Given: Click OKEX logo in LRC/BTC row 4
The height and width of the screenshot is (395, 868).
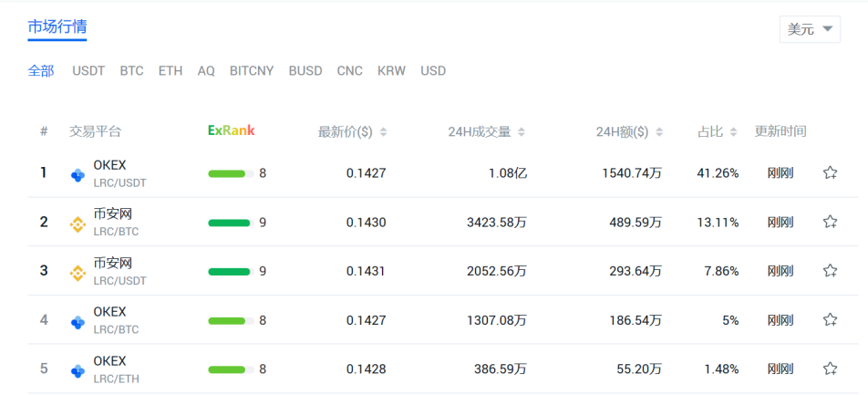Looking at the screenshot, I should click(78, 322).
